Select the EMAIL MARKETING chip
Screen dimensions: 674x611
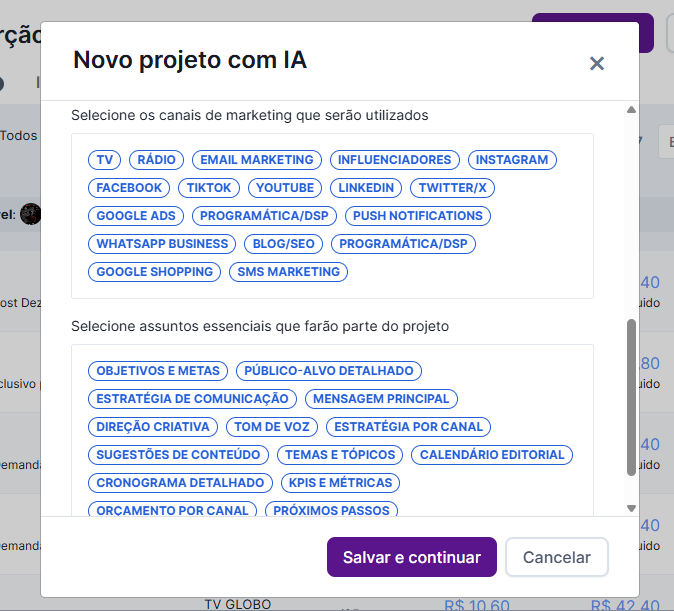point(257,160)
